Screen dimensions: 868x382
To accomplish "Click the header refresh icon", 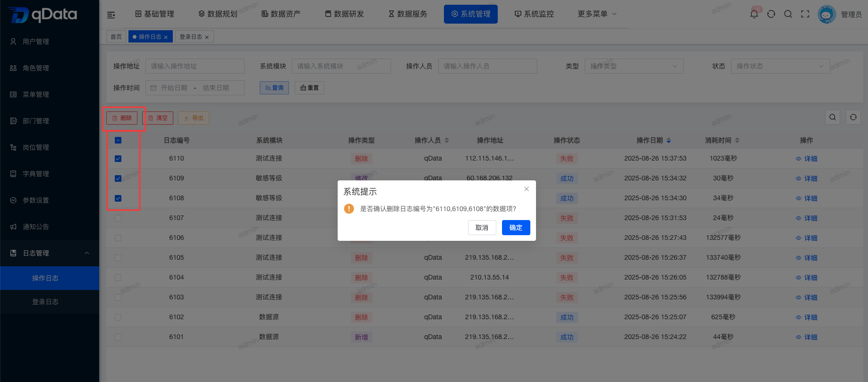I will pos(771,14).
